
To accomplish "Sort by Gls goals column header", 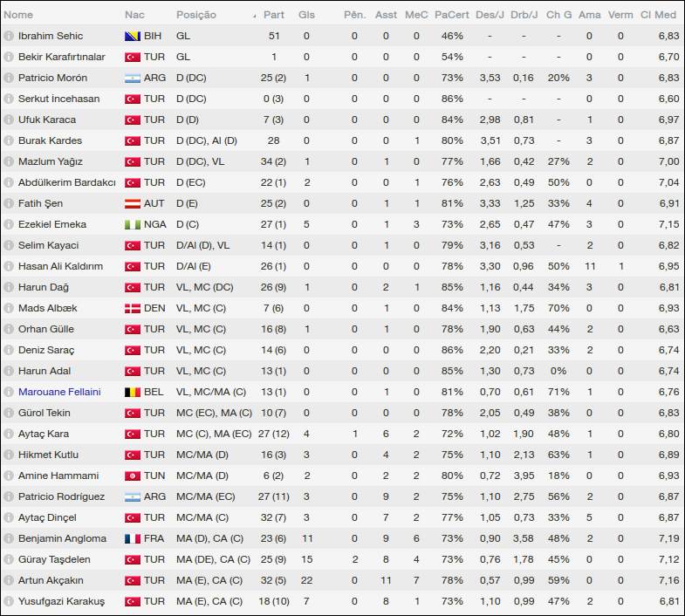I will pos(306,15).
